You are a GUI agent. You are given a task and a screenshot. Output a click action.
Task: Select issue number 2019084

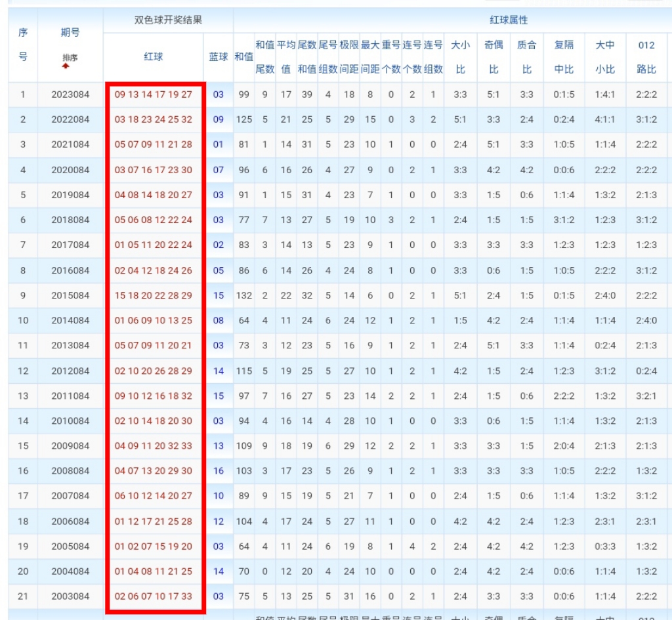coord(70,194)
